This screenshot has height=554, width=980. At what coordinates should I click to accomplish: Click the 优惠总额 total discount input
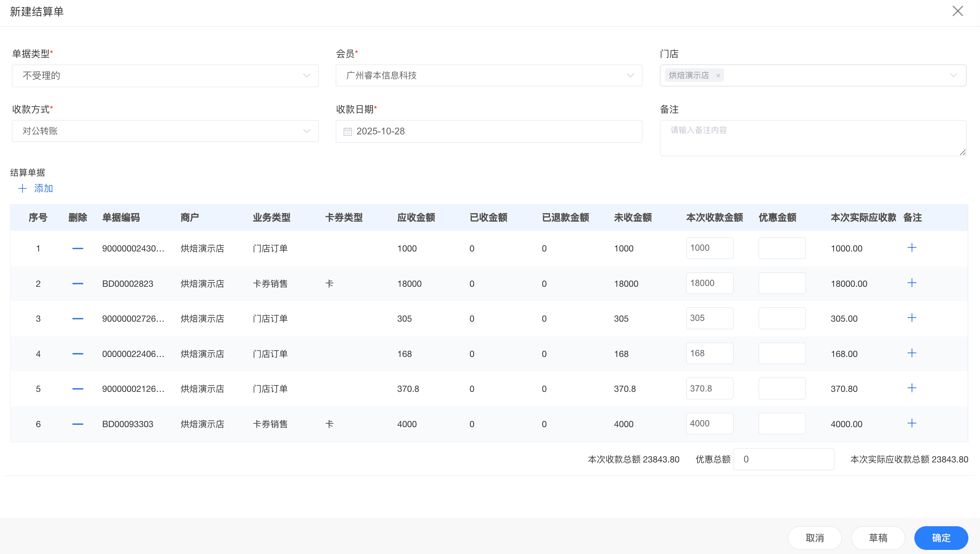(x=783, y=459)
